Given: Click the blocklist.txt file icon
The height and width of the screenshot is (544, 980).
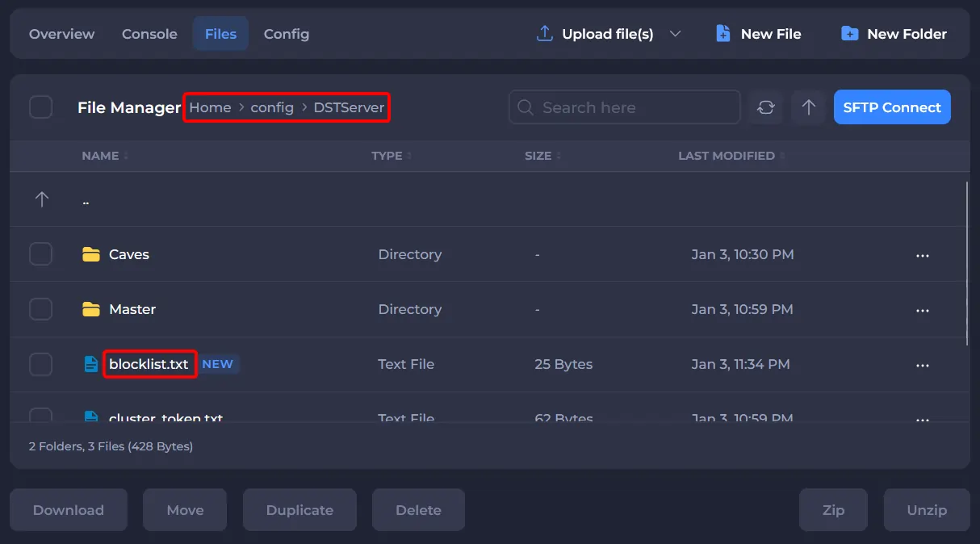Looking at the screenshot, I should (x=91, y=364).
